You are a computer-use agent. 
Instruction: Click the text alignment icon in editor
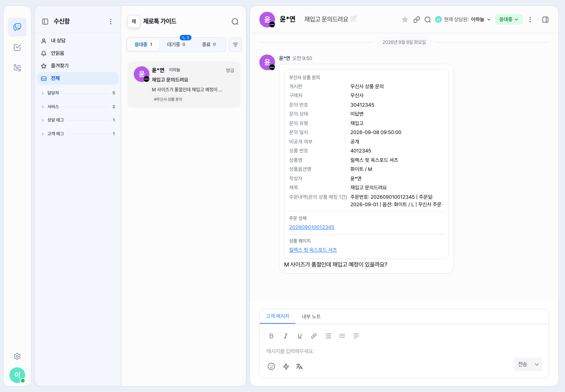356,336
